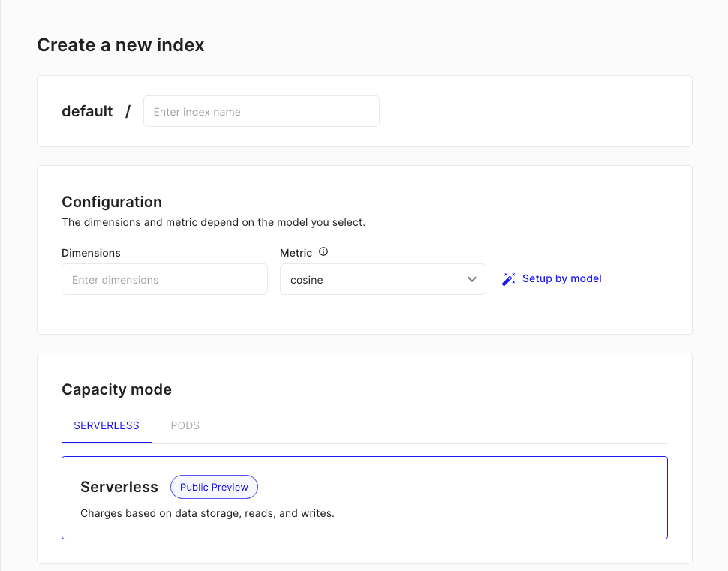Click the chevron arrow in Metric field
The height and width of the screenshot is (571, 728).
click(x=472, y=279)
